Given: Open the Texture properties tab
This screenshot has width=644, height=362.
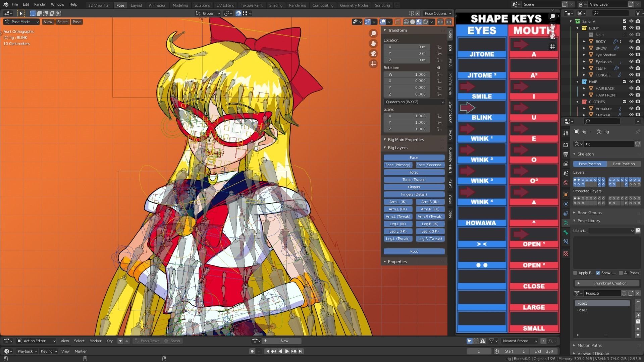Looking at the screenshot, I should click(x=566, y=254).
